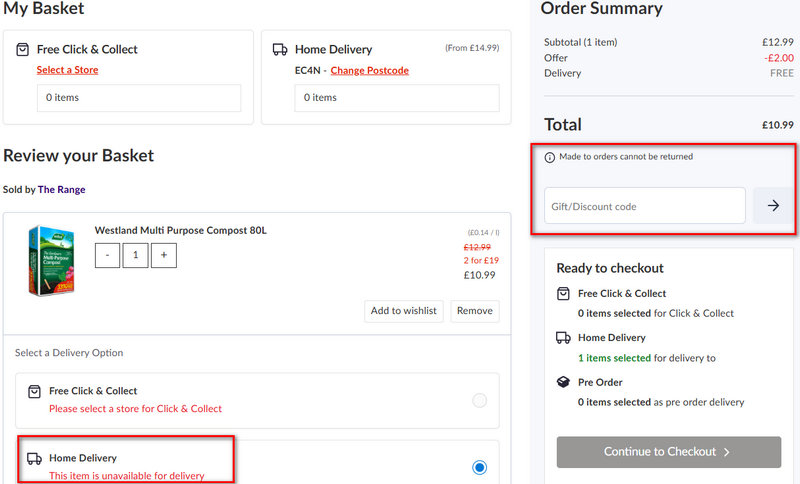Click the bag icon in delivery options
800x484 pixels.
[x=34, y=391]
